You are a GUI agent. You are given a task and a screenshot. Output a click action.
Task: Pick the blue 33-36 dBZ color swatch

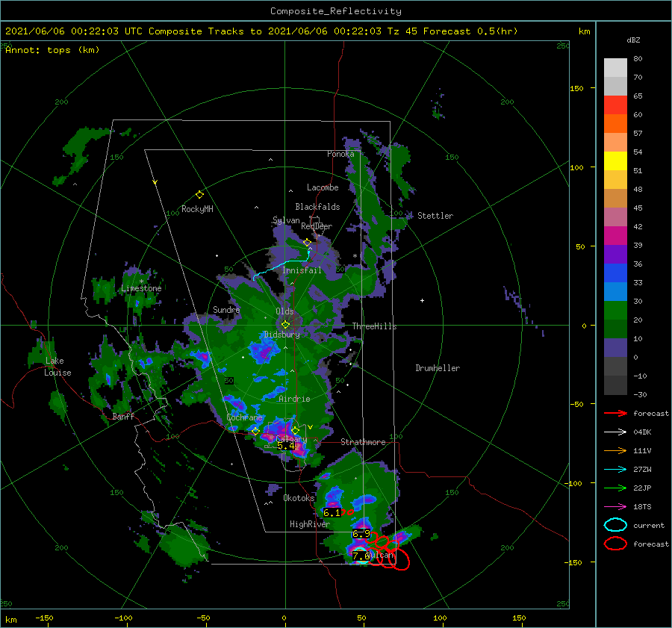coord(615,273)
